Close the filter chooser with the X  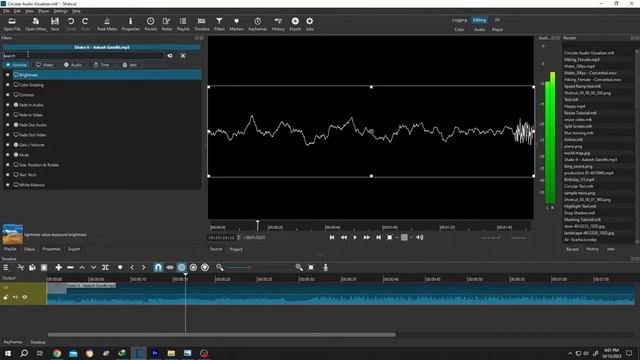[183, 56]
